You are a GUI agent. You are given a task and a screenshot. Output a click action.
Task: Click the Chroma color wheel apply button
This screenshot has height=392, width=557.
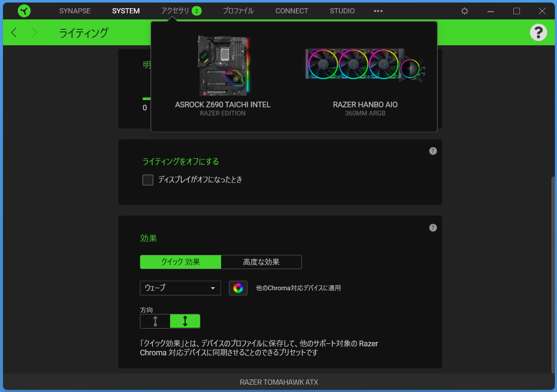pos(238,288)
